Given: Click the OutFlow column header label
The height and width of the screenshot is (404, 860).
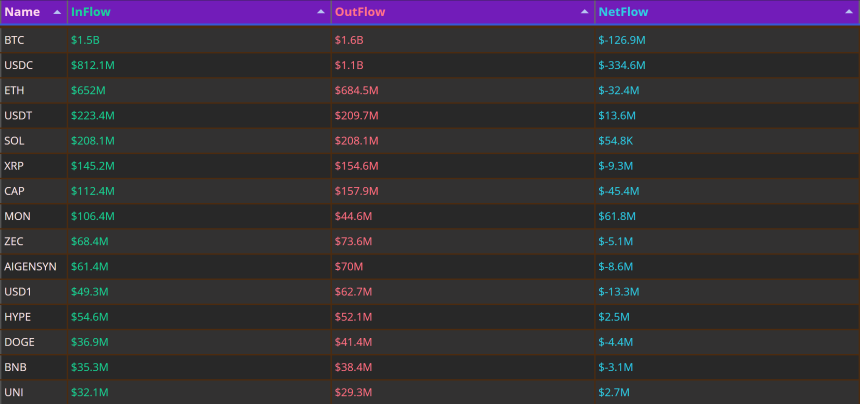Looking at the screenshot, I should [360, 12].
